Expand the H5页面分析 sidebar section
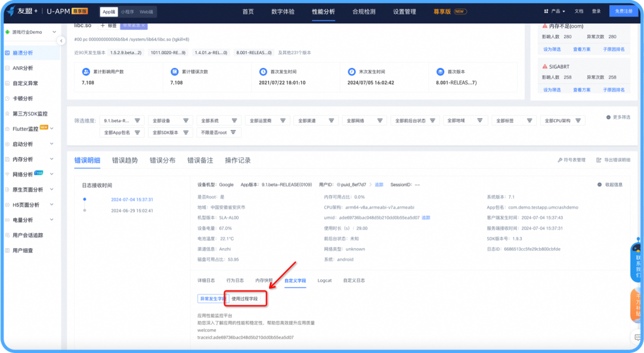Image resolution: width=644 pixels, height=353 pixels. 52,205
